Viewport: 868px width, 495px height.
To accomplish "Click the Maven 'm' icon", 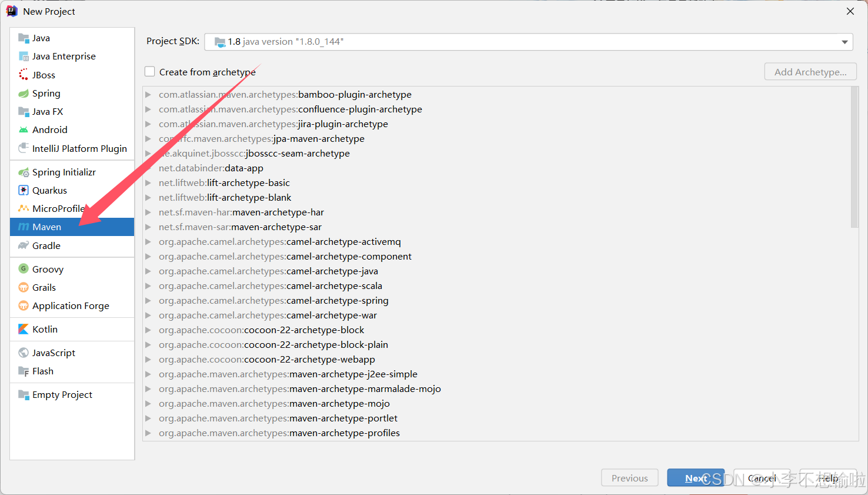I will click(x=24, y=227).
